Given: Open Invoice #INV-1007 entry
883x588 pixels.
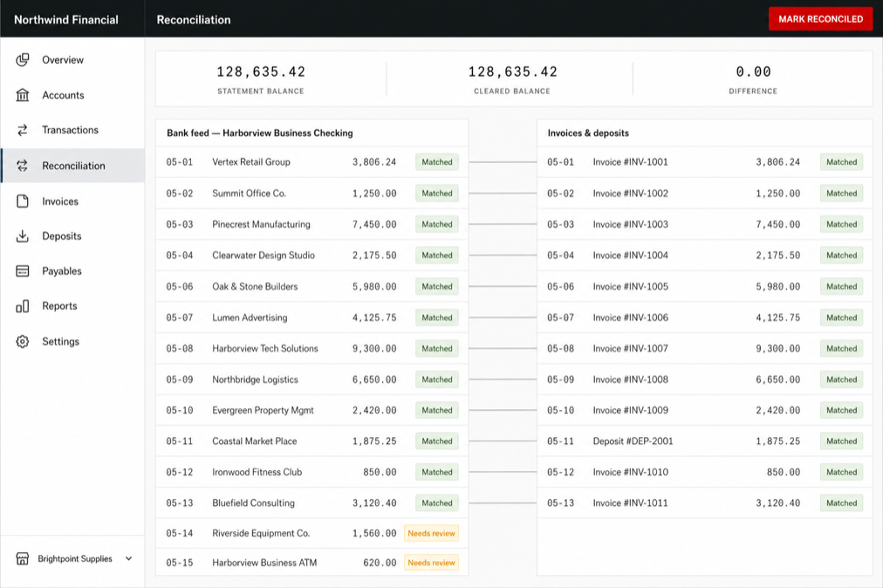Looking at the screenshot, I should click(704, 349).
